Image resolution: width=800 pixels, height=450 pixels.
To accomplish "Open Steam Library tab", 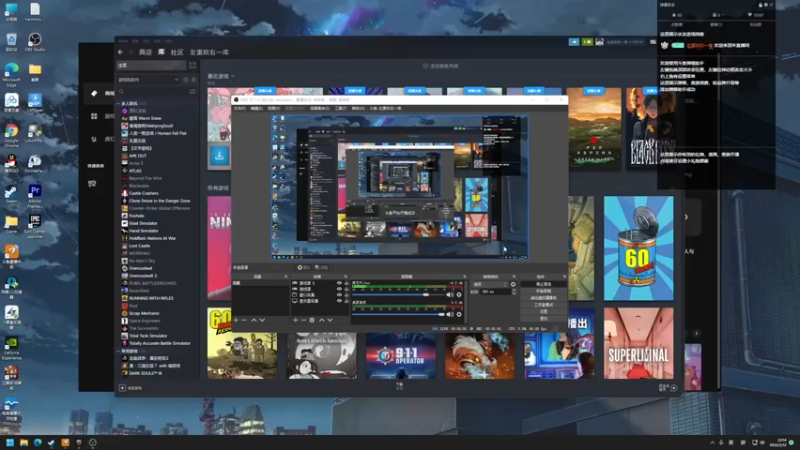I will point(161,52).
